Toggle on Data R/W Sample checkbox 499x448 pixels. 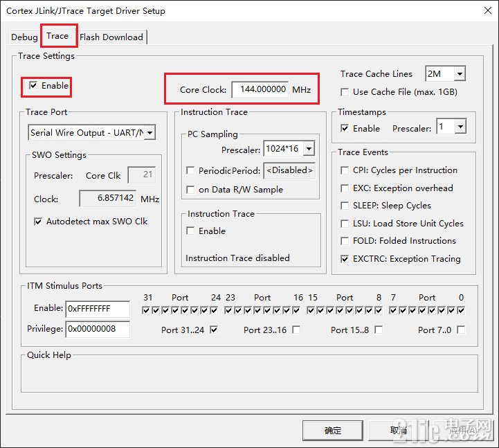click(190, 190)
